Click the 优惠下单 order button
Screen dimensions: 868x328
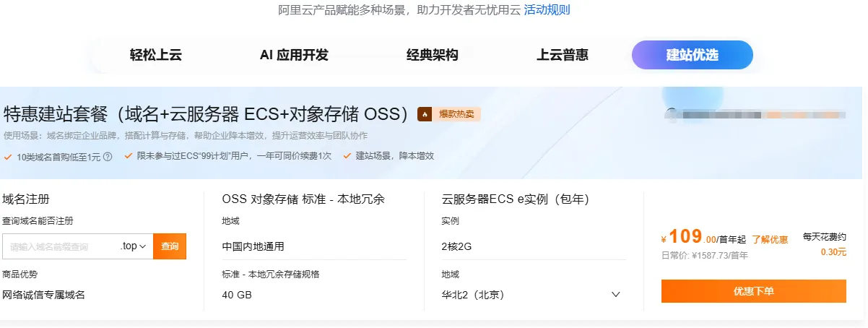click(753, 291)
